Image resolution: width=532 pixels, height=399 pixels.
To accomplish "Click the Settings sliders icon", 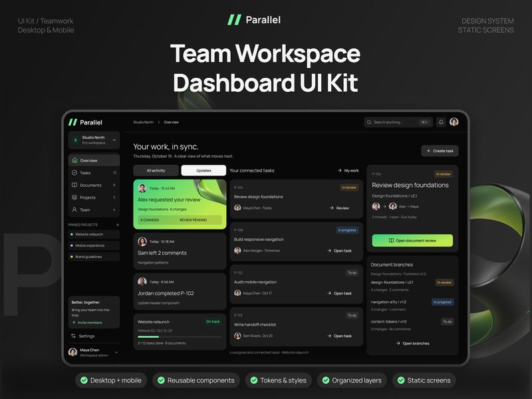I will click(x=73, y=336).
